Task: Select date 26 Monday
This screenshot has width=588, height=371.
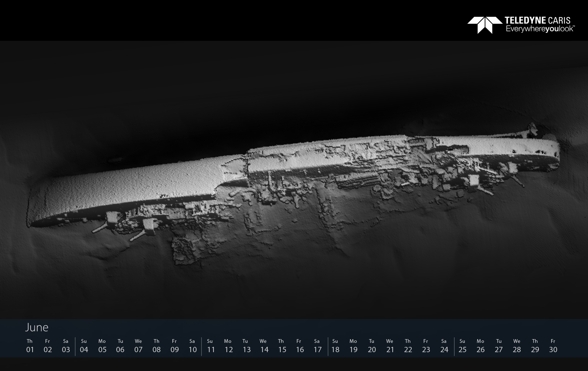Action: click(480, 346)
